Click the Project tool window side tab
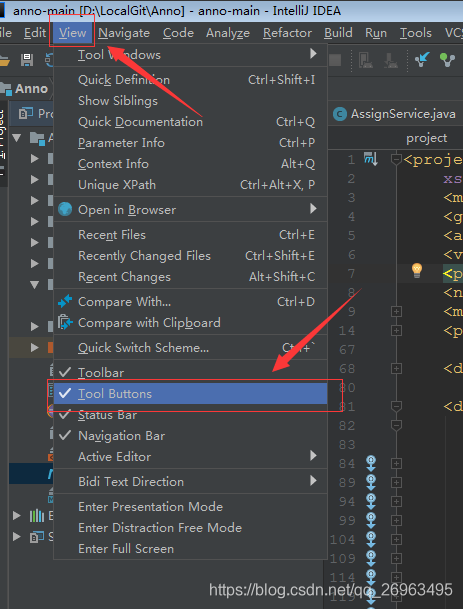 coord(3,143)
